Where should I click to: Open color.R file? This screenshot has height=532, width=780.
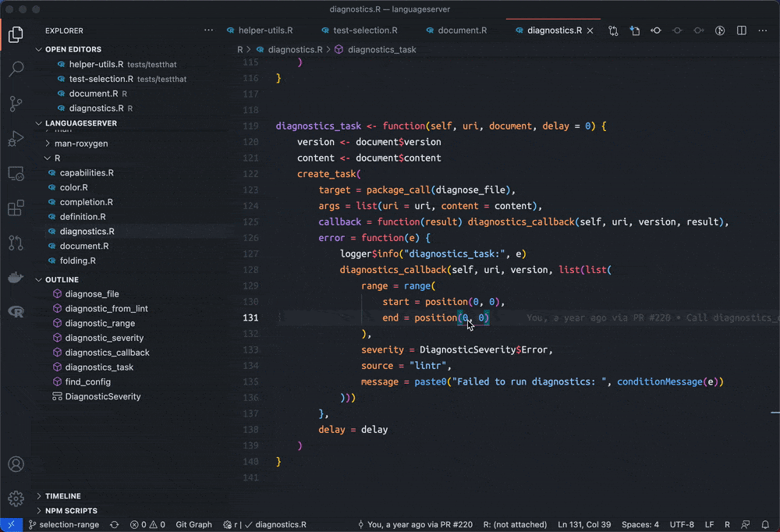tap(73, 187)
